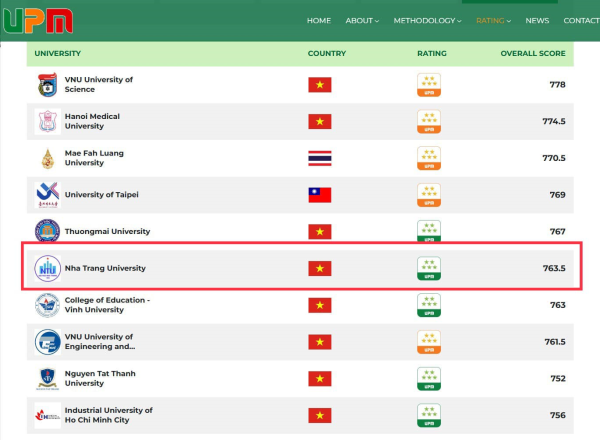Go to the HOME page
600x440 pixels.
pyautogui.click(x=319, y=21)
